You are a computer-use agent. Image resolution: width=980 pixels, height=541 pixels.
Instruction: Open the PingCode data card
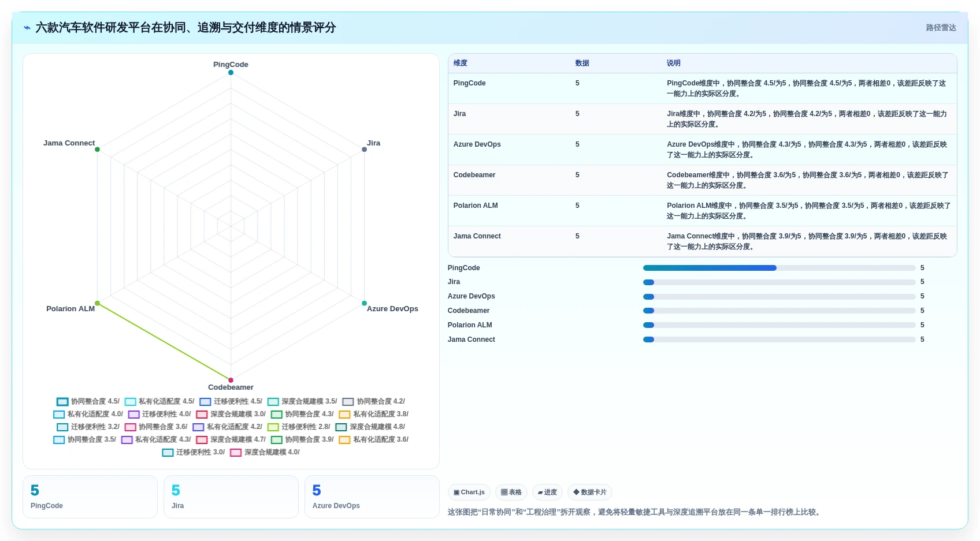90,497
